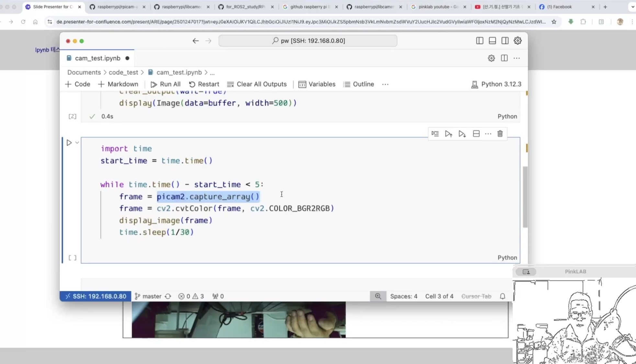Split the cell using the split icon

476,134
